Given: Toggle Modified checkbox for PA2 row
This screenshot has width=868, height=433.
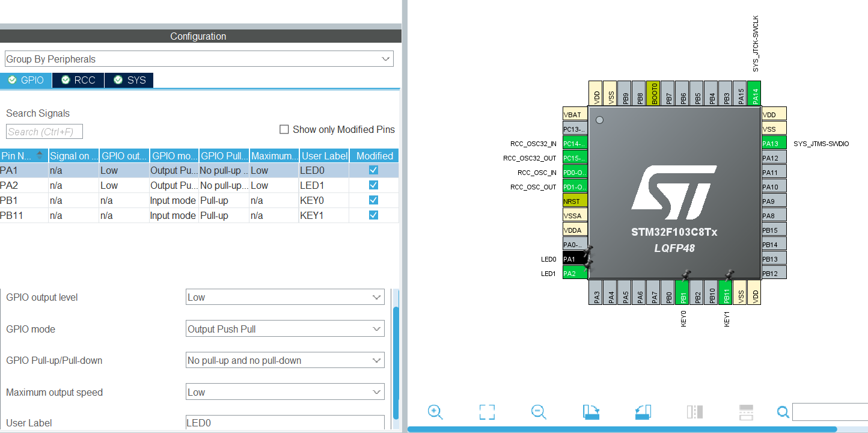Looking at the screenshot, I should click(374, 185).
